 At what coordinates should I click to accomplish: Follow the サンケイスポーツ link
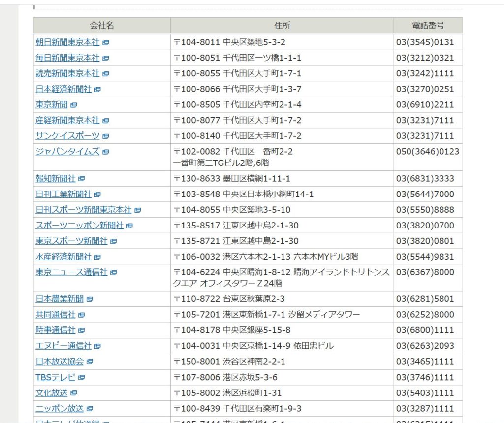pyautogui.click(x=67, y=136)
